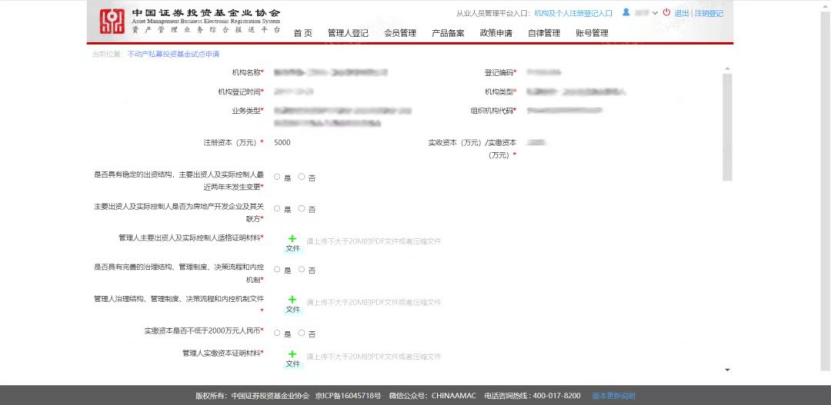Select 否 for 完善的治理结构 question
Image resolution: width=831 pixels, height=406 pixels.
301,269
